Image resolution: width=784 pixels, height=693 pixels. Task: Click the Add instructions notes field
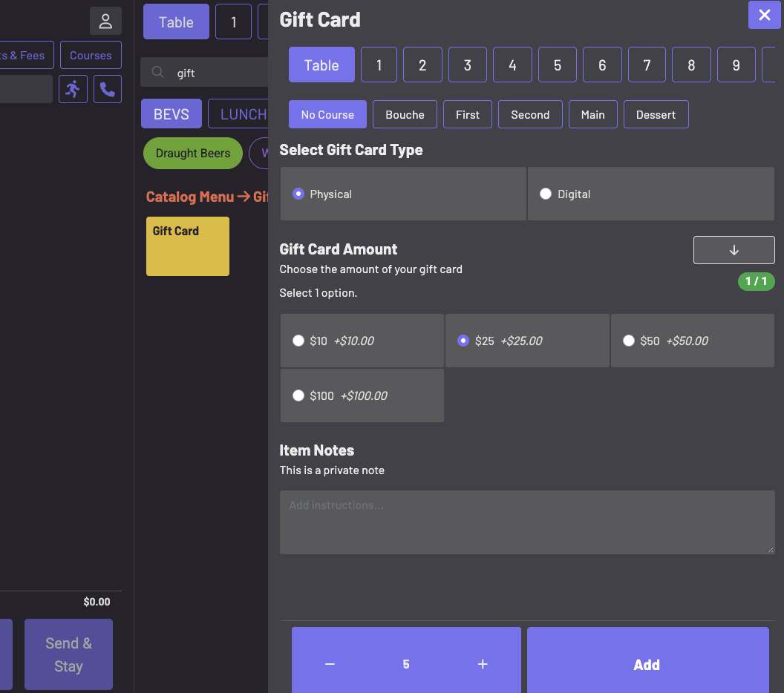point(527,522)
